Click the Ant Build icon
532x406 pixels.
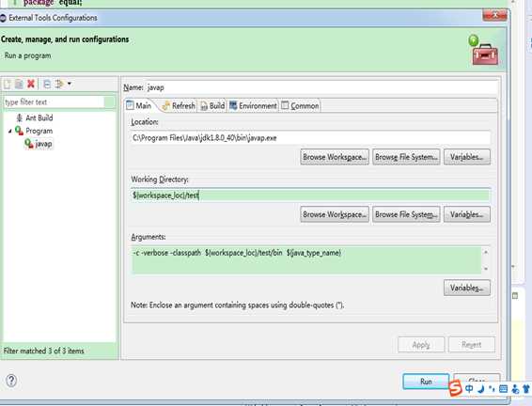[x=20, y=117]
